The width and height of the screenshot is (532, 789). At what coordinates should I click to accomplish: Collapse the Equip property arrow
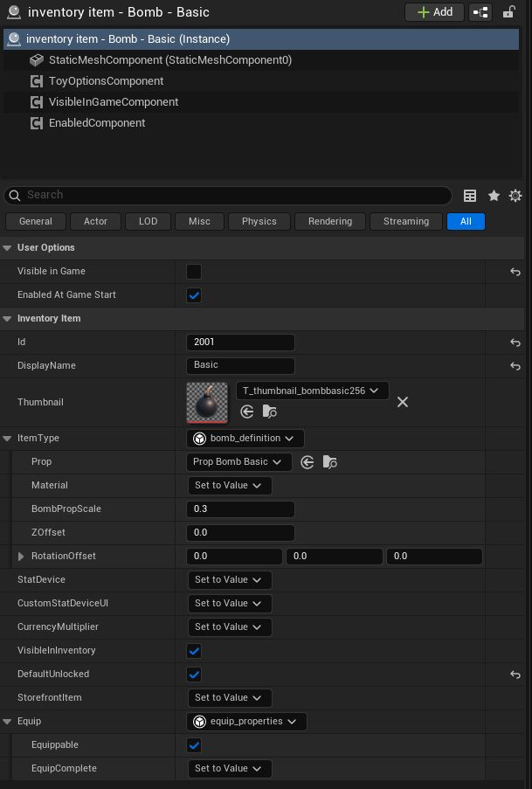click(7, 722)
